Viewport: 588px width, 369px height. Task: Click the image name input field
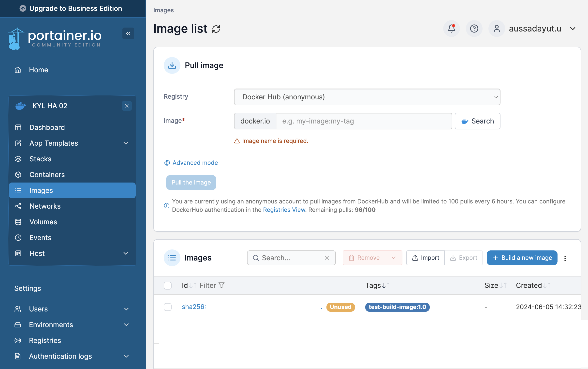pyautogui.click(x=364, y=121)
